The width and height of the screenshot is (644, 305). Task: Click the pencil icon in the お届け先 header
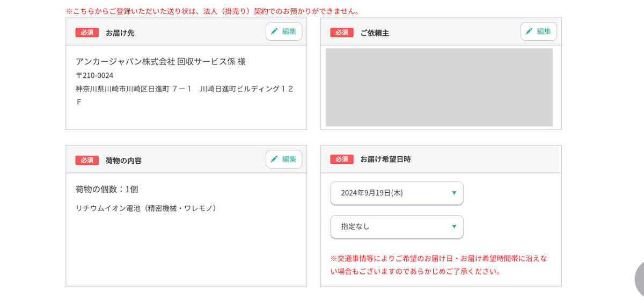[274, 32]
